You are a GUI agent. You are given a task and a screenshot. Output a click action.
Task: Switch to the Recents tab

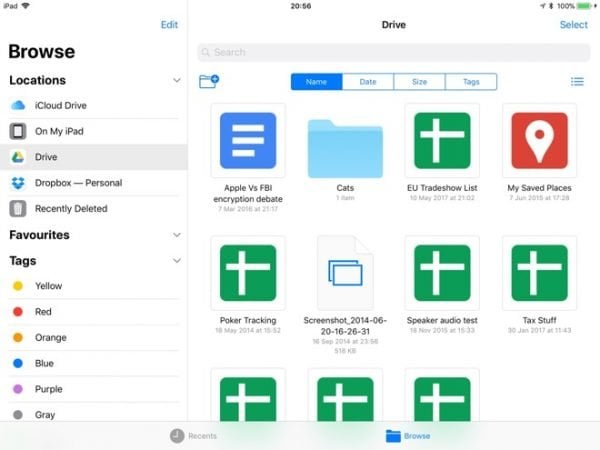tap(193, 435)
